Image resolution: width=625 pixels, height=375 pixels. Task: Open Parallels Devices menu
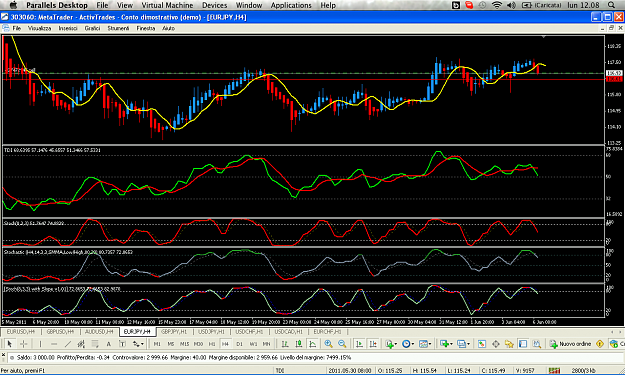pyautogui.click(x=214, y=5)
